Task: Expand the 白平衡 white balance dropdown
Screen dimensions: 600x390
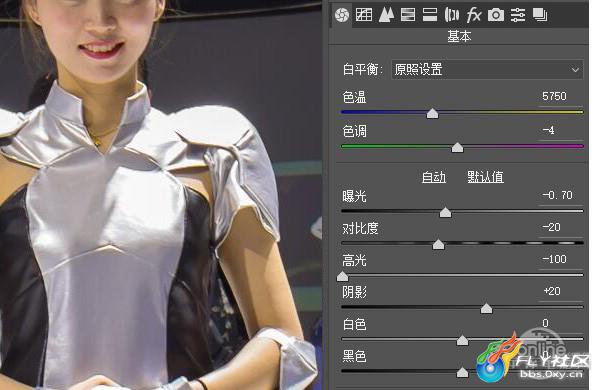Action: pos(487,70)
